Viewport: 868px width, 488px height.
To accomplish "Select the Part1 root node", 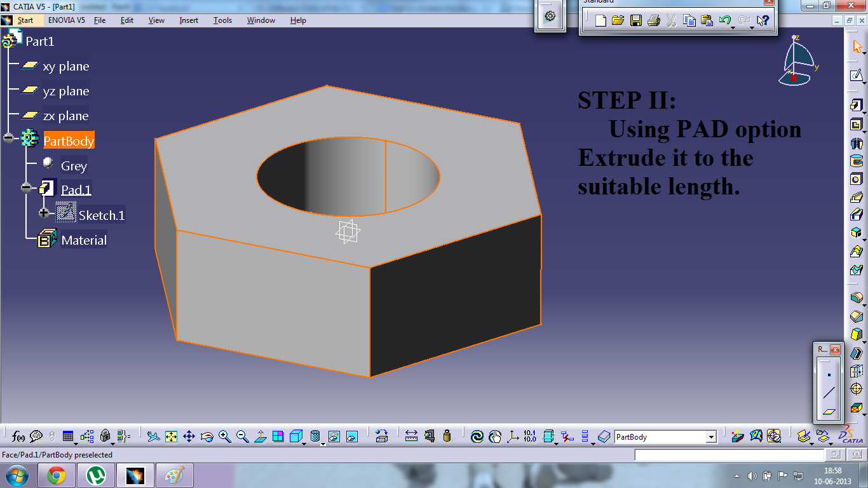I will pos(39,41).
